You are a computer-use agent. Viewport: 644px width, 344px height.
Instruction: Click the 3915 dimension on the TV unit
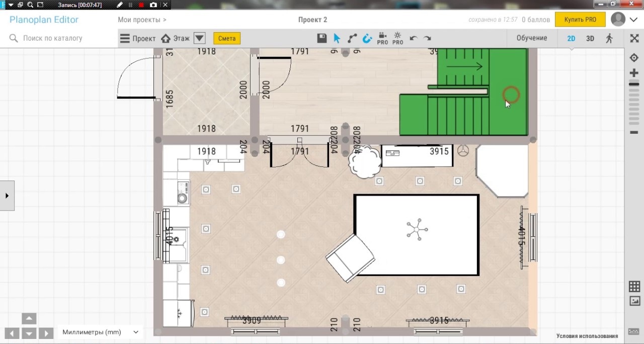(439, 151)
